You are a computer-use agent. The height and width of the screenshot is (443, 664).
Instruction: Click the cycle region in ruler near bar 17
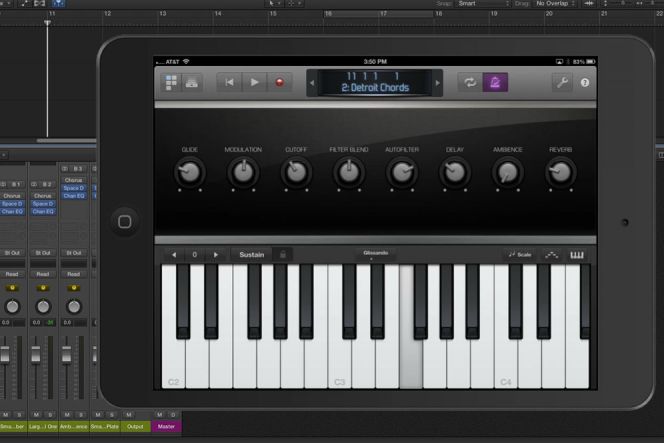(x=378, y=14)
